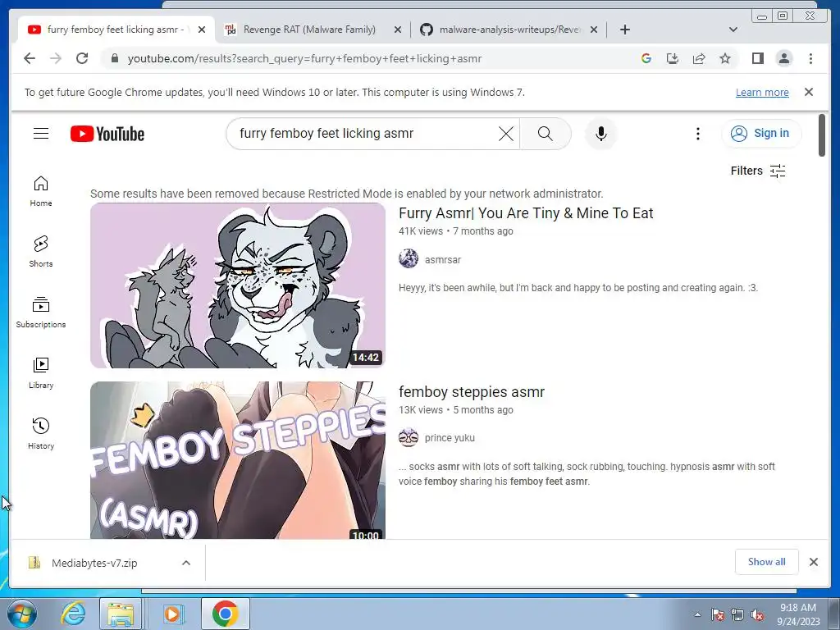Expand the Mediabytes-v7.zip download options arrow

(186, 563)
